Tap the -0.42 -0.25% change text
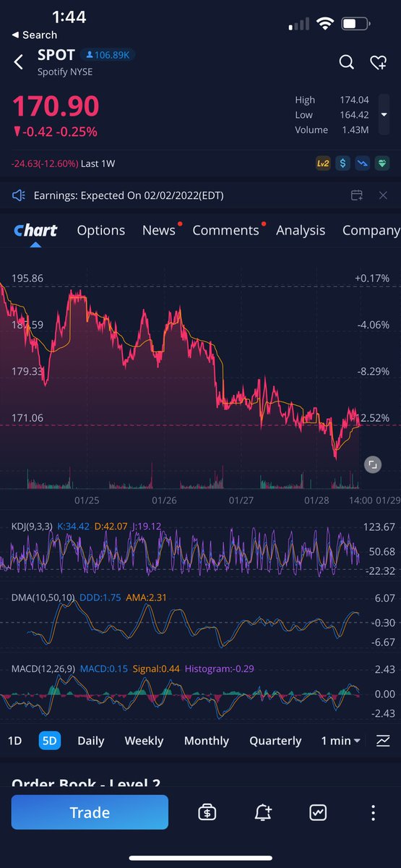Viewport: 401px width, 868px height. 55,132
